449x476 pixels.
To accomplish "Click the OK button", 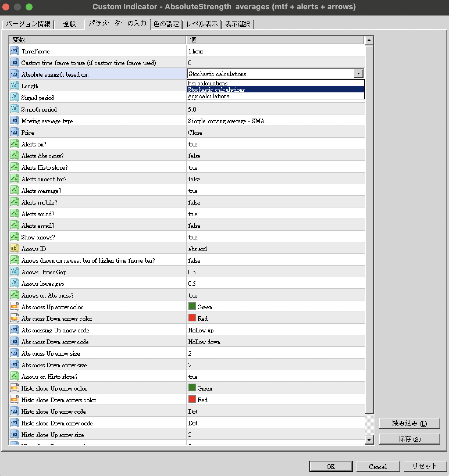I will coord(331,466).
